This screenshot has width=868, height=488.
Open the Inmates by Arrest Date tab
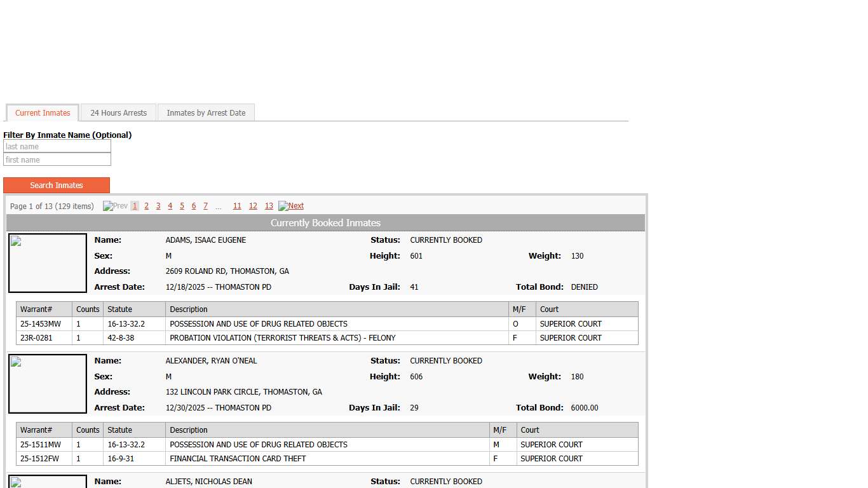point(206,113)
